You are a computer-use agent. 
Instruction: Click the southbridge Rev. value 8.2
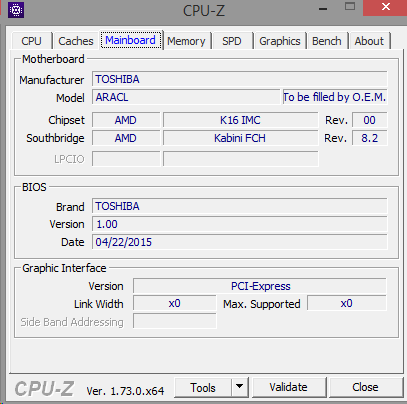coord(369,138)
